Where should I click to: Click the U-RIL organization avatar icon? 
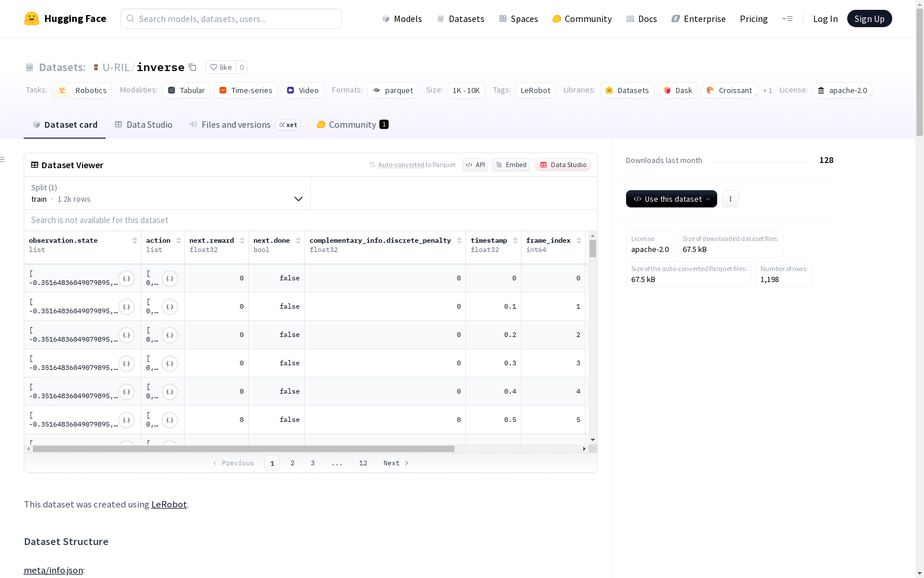tap(96, 67)
